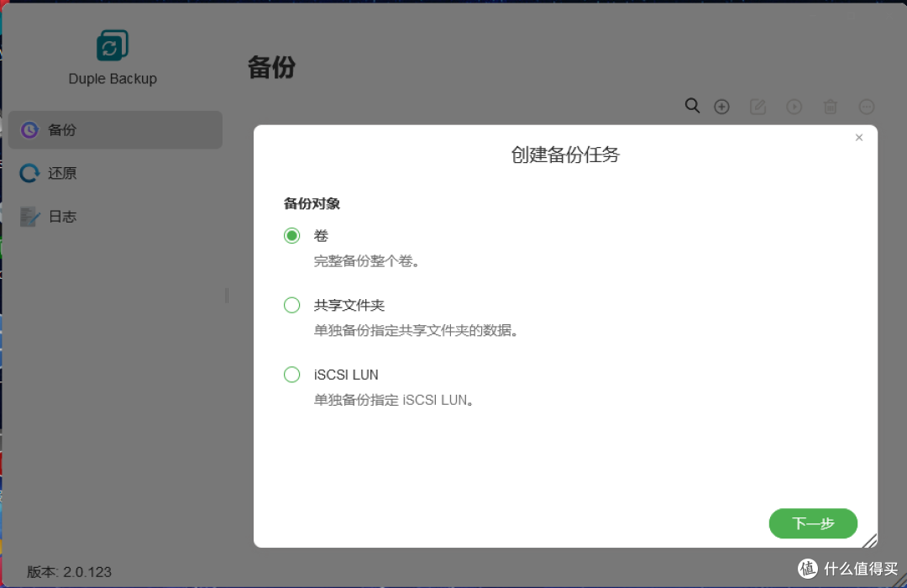Click the run backup play icon
Screen dimensions: 907x588
[x=794, y=107]
